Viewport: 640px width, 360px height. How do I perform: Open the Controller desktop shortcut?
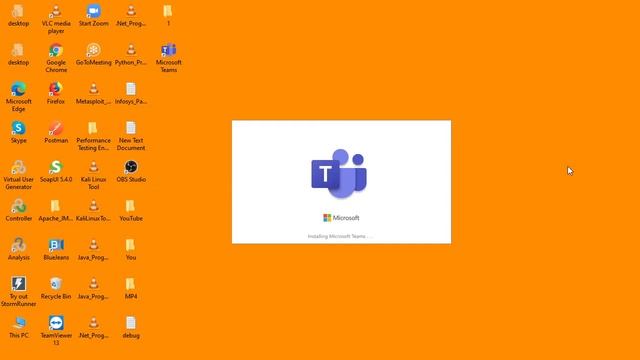coord(18,211)
